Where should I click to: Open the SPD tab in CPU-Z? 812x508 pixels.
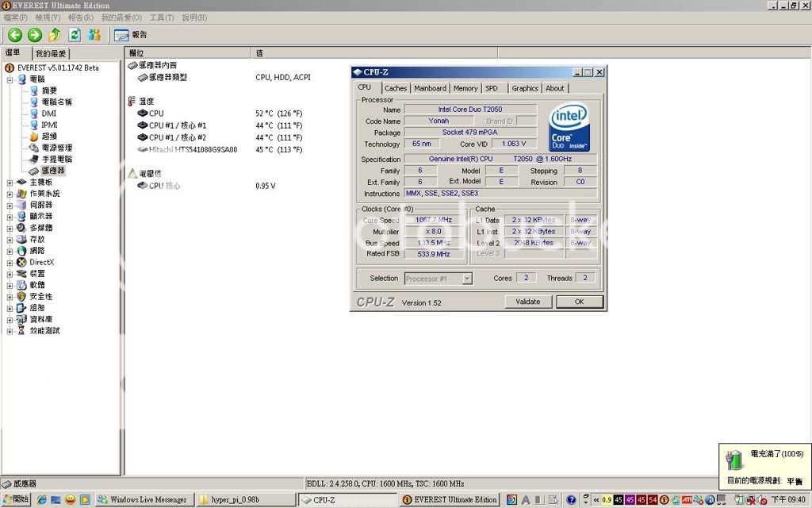(492, 89)
